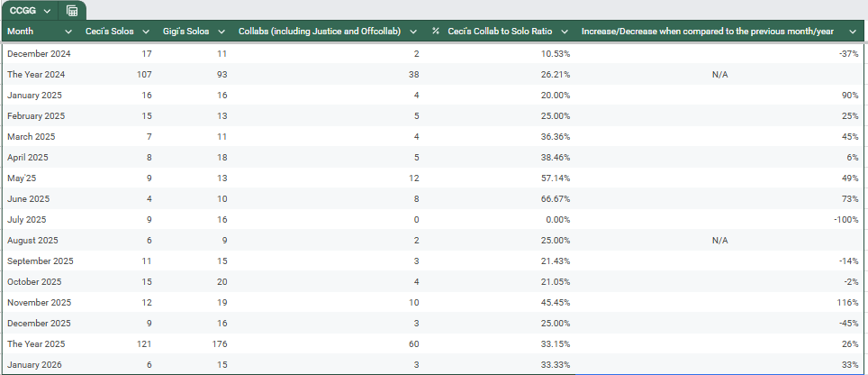Click the N/A cell in August 2025 row
This screenshot has height=375, width=868.
(719, 241)
